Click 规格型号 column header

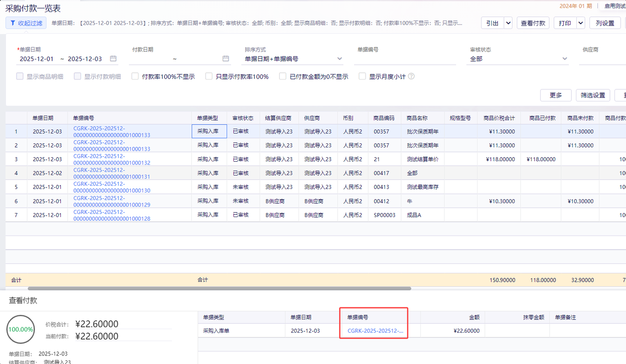point(461,118)
